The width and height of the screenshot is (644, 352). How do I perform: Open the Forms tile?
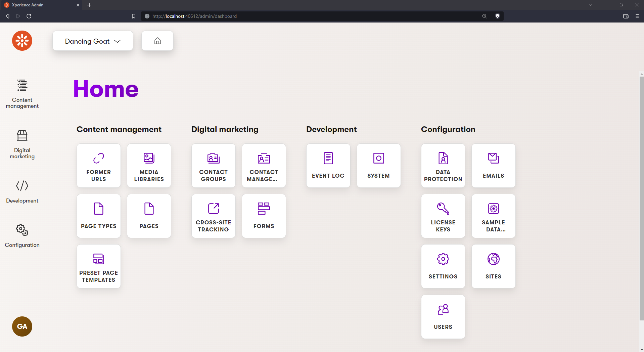(x=264, y=216)
